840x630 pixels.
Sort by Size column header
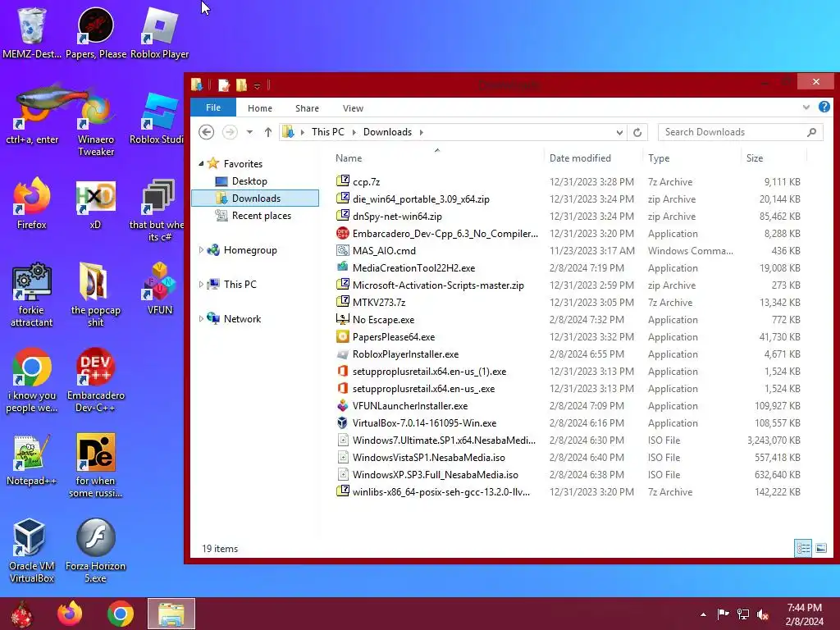pos(774,158)
